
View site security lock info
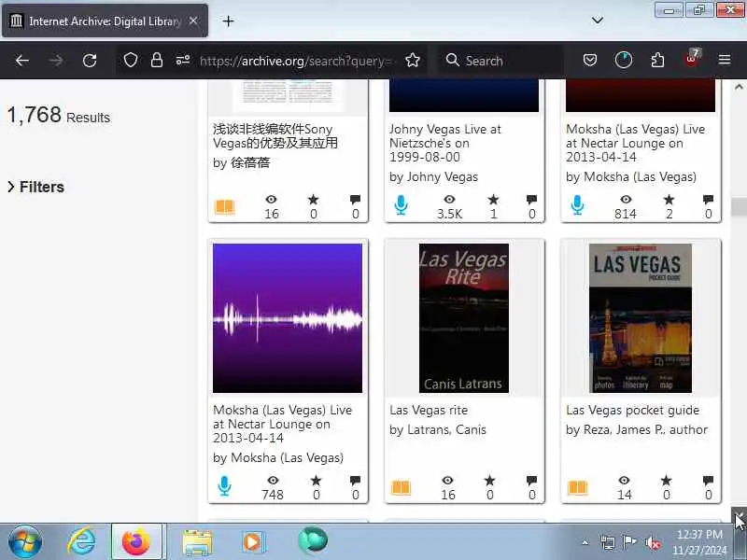pos(157,61)
